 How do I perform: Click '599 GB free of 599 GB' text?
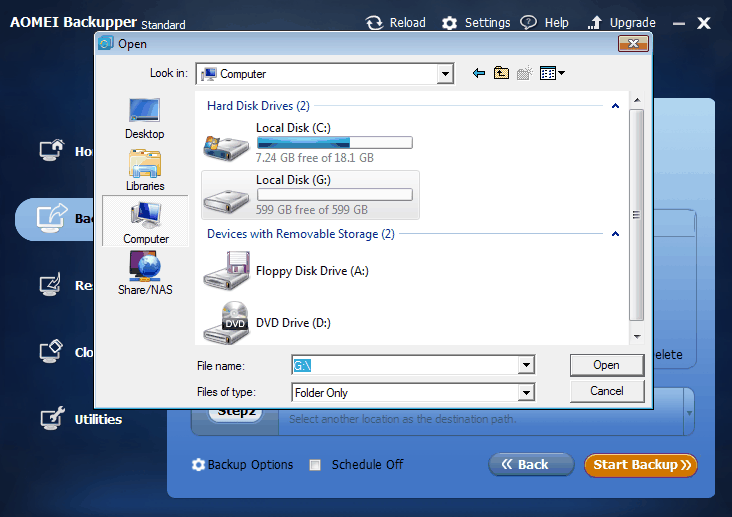click(x=312, y=210)
